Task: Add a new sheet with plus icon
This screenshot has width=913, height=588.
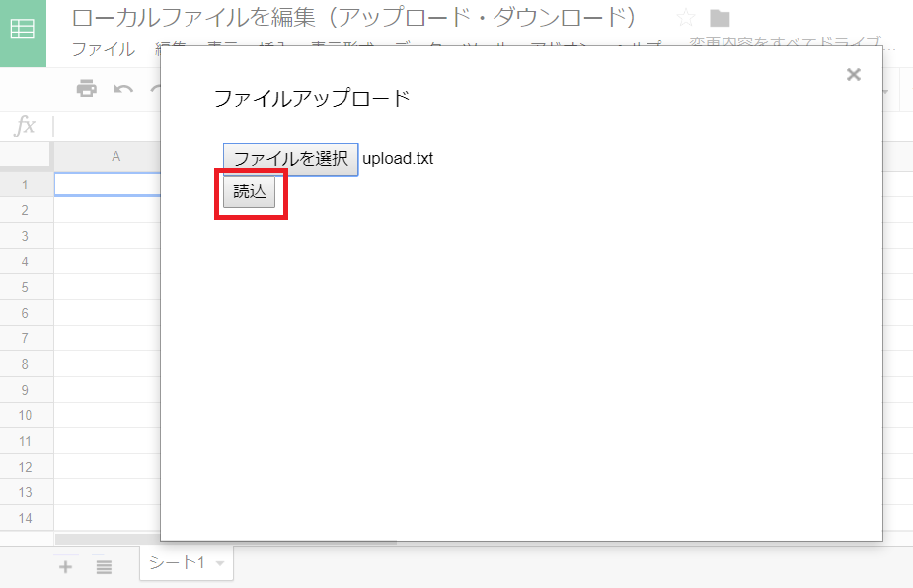Action: coord(66,566)
